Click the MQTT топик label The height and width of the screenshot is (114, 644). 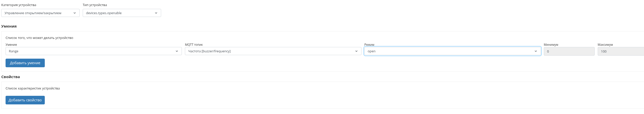[194, 44]
